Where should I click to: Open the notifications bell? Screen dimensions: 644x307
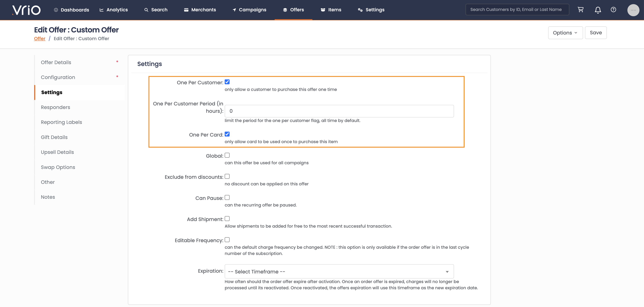pos(598,10)
